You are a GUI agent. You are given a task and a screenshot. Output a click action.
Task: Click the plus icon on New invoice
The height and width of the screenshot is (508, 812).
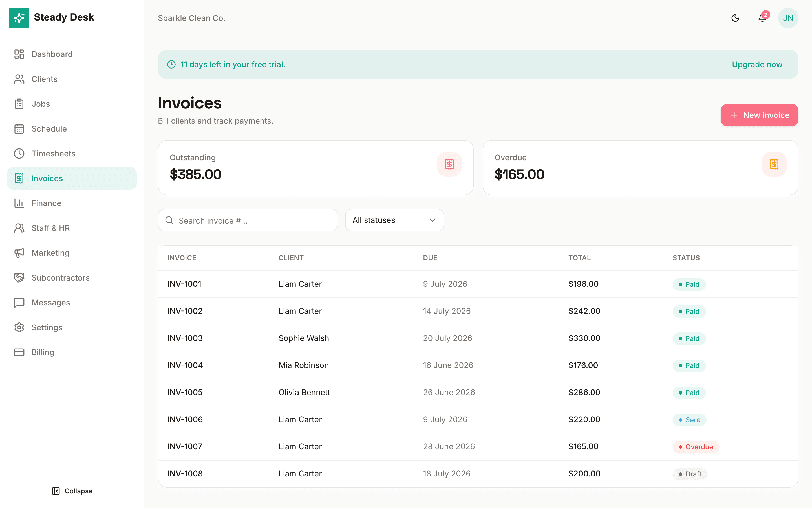[x=734, y=115]
